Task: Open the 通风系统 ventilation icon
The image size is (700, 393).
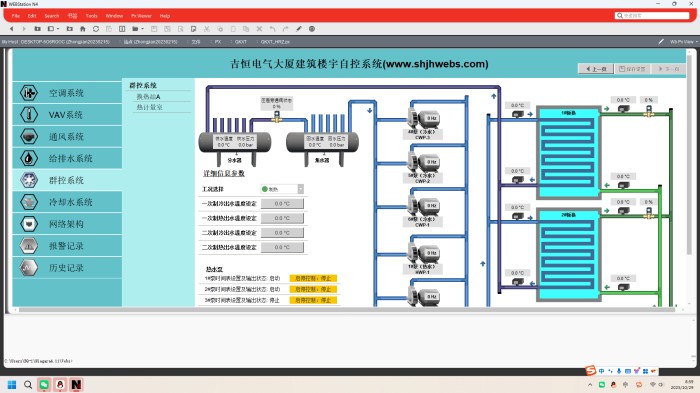Action: tap(29, 136)
